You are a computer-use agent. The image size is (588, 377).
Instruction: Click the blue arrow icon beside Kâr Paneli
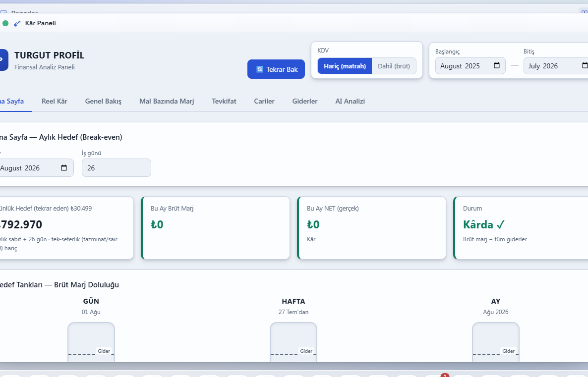[17, 23]
